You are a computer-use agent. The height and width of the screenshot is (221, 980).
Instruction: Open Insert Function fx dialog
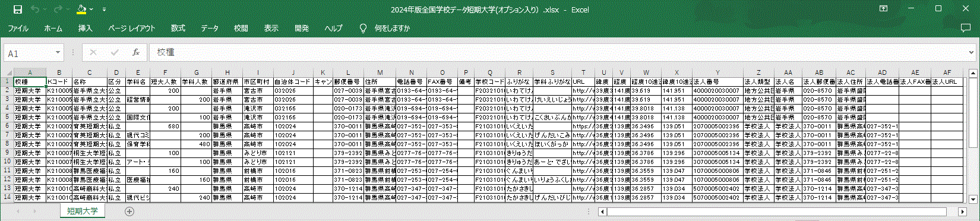(136, 53)
